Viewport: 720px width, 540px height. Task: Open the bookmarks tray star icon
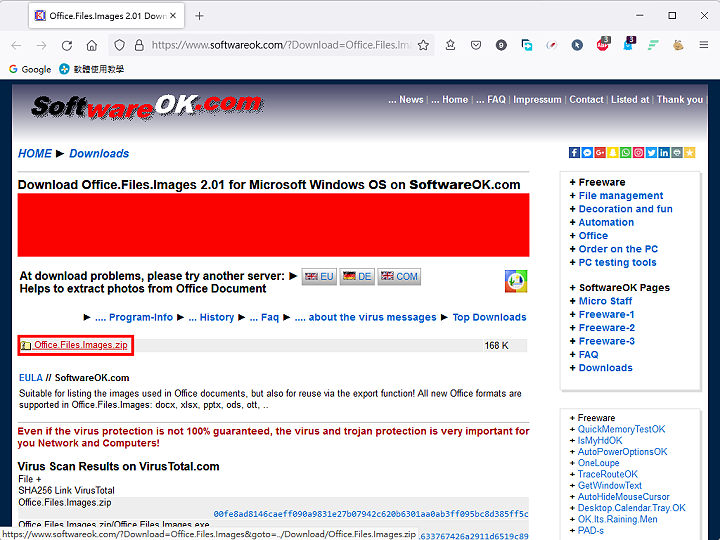tap(450, 45)
